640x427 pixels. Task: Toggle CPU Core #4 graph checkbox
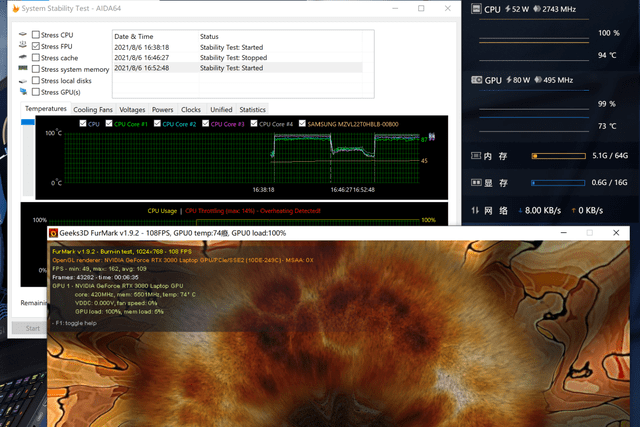(x=254, y=123)
